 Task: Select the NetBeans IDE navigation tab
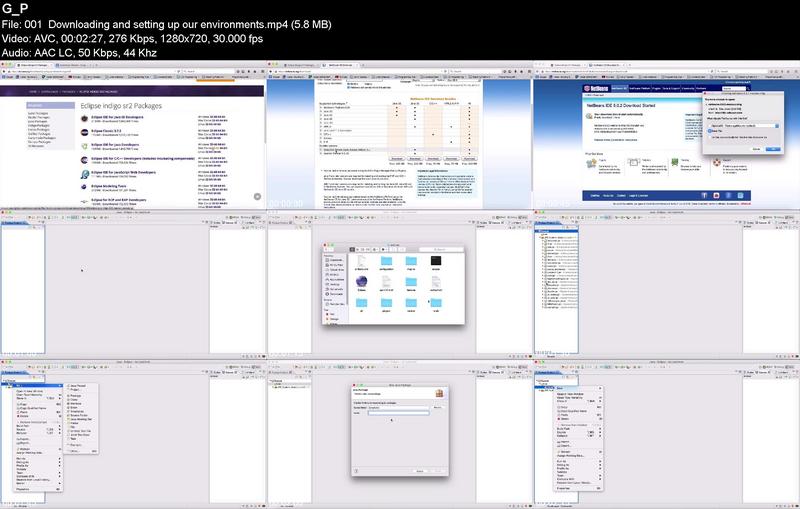click(619, 89)
